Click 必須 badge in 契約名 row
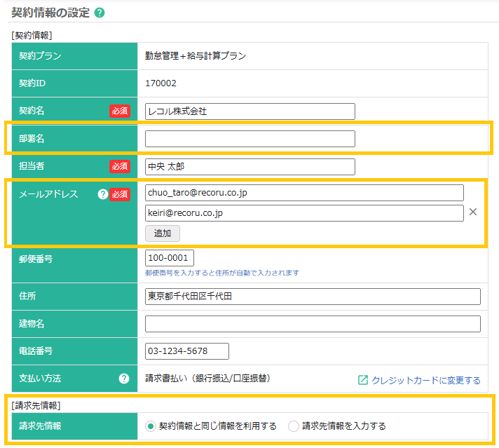The height and width of the screenshot is (448, 499). pyautogui.click(x=120, y=111)
